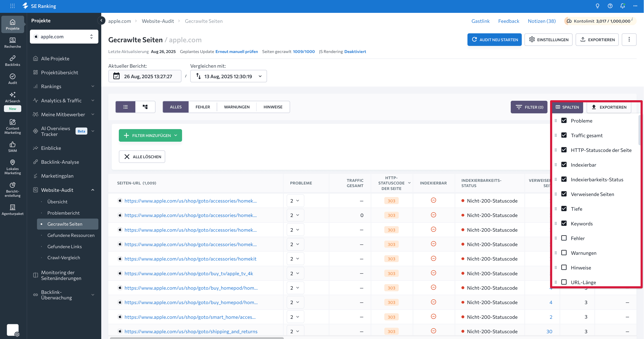Click not-indexable icon in first row
Viewport: 644px width, 339px height.
point(433,200)
